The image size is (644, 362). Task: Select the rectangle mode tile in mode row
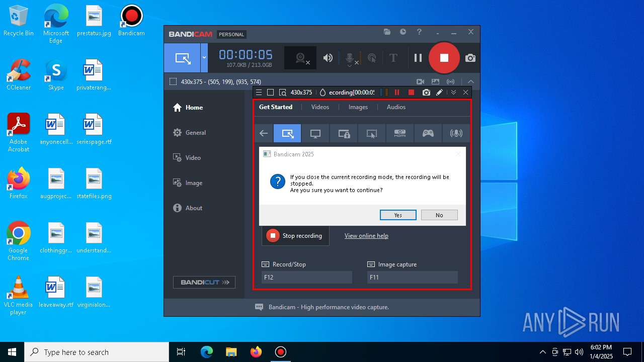[287, 133]
